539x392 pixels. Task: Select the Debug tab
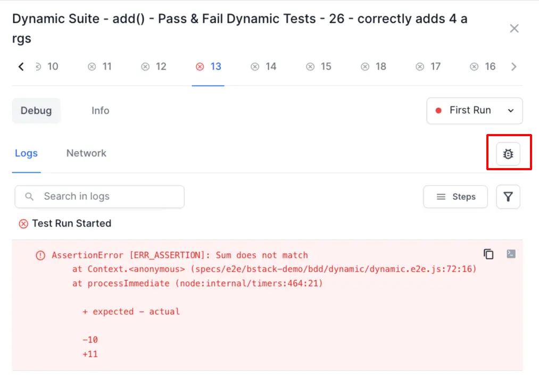pos(36,111)
